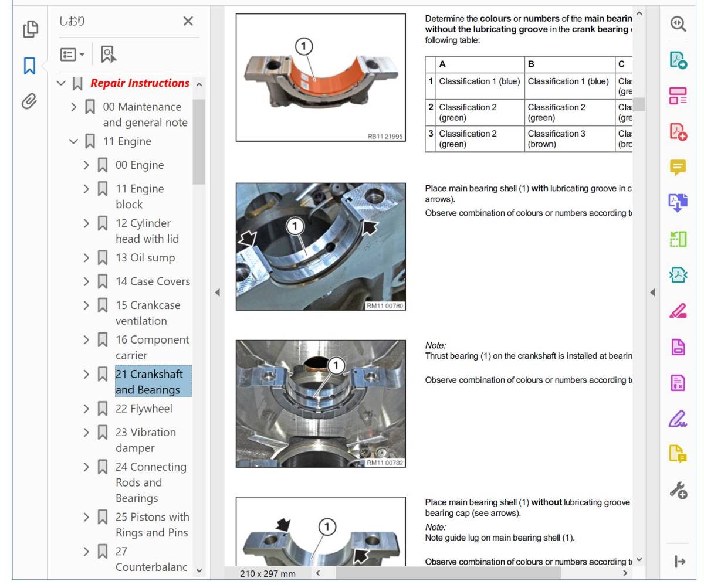Jump to 15 Crankcase ventilation bookmark
Screen dimensions: 704x588
pos(148,313)
